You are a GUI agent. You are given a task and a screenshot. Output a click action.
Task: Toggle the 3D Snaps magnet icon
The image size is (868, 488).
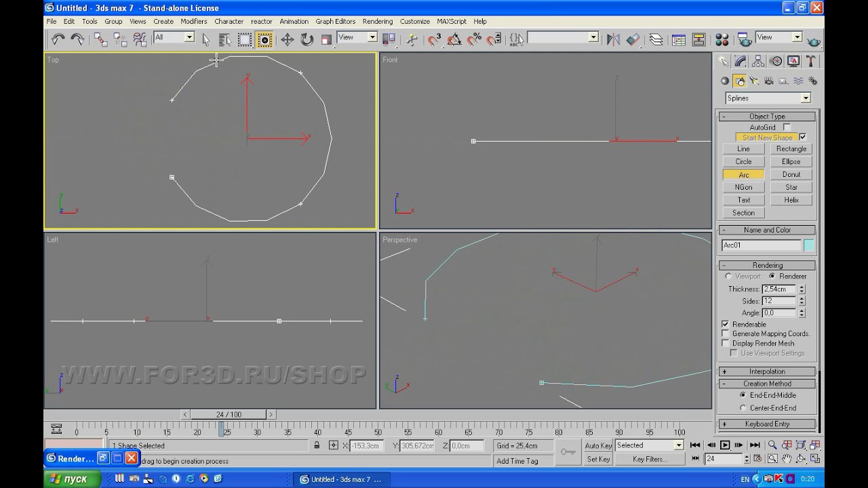coord(435,39)
